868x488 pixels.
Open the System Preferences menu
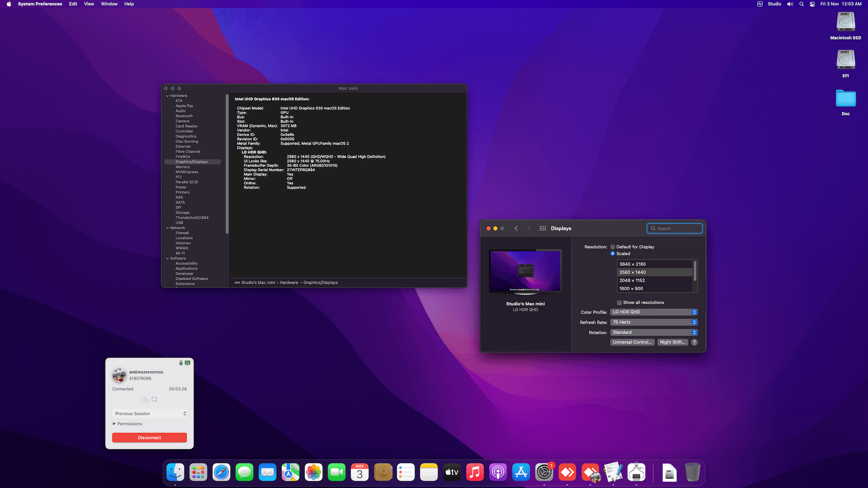pyautogui.click(x=40, y=4)
